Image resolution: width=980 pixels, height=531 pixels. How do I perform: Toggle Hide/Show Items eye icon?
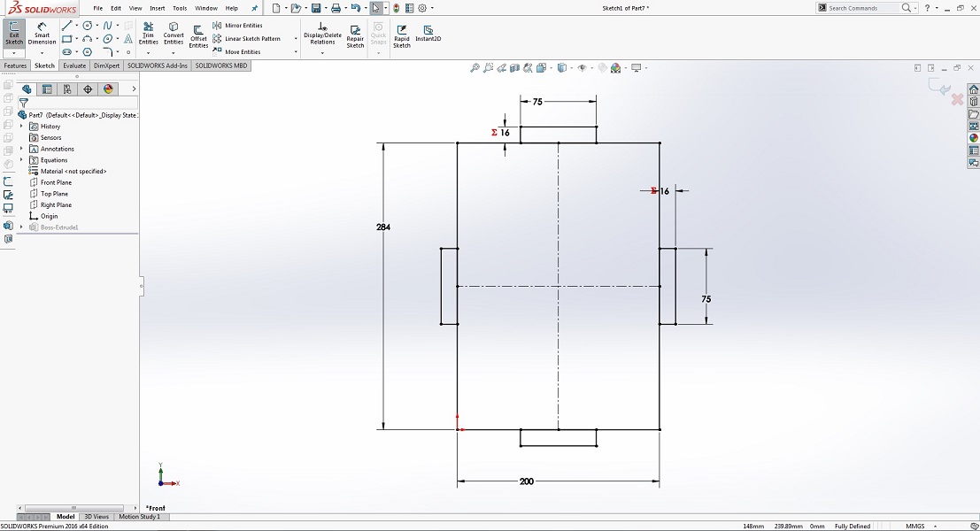tap(582, 67)
